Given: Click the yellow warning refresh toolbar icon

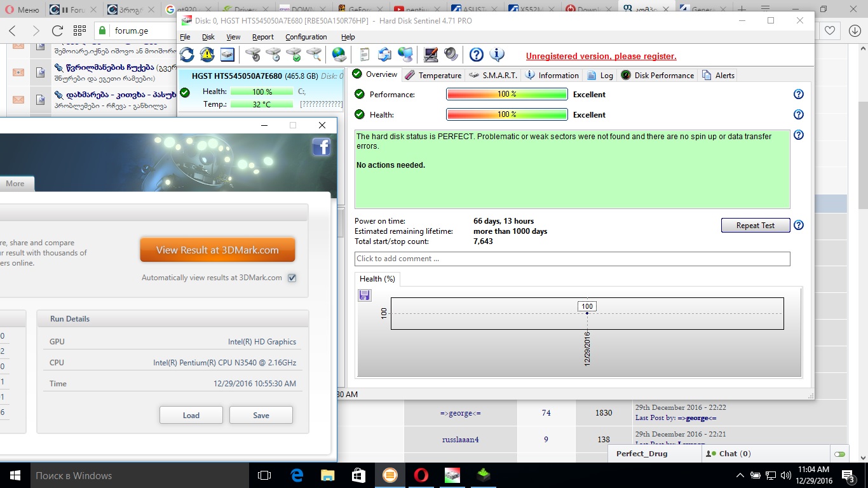Looking at the screenshot, I should [x=207, y=55].
